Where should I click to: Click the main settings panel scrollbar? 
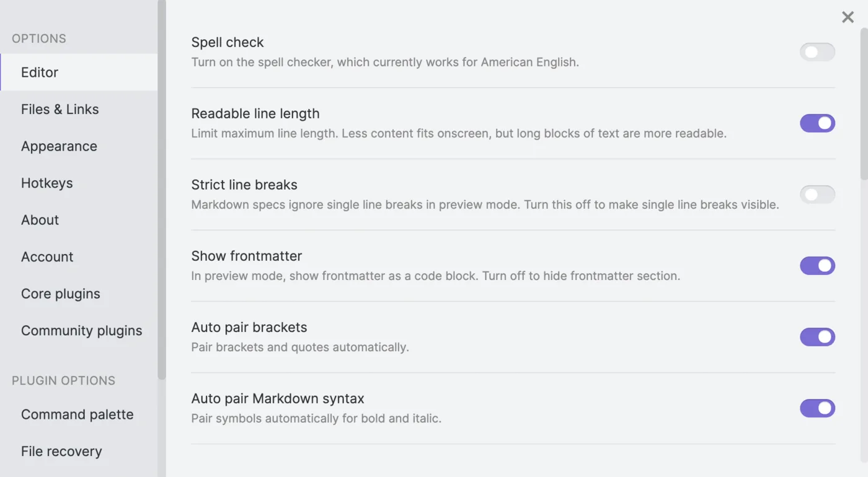pos(864,105)
